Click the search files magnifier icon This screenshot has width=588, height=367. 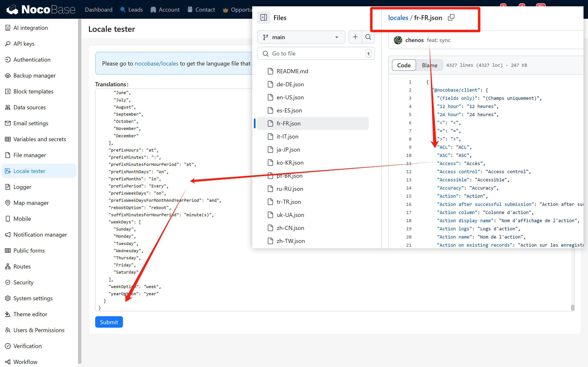(368, 37)
